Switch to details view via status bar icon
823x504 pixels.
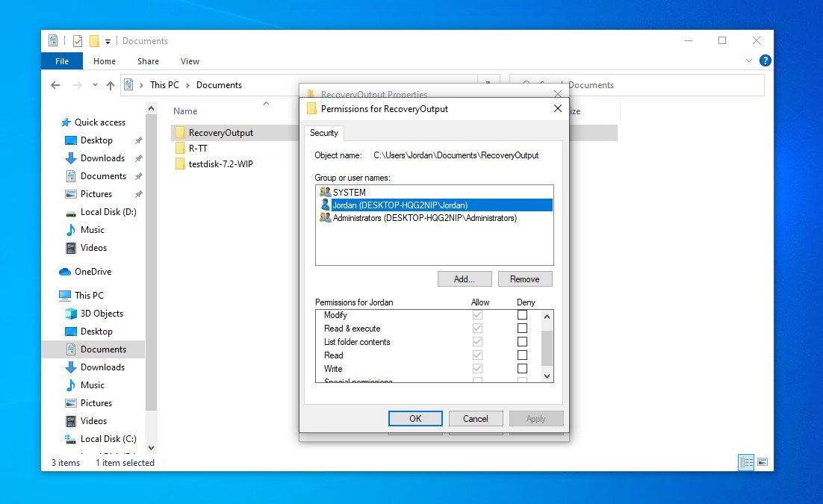click(746, 463)
